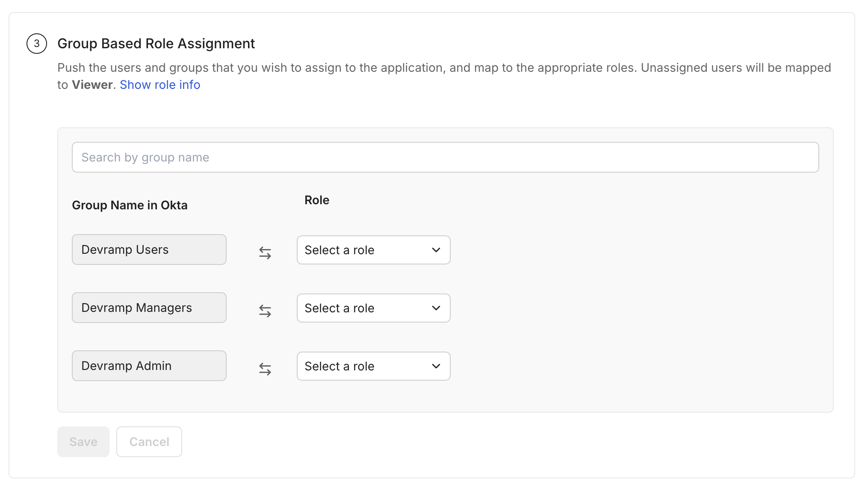Open the role dropdown for Devramp Users

coord(373,250)
